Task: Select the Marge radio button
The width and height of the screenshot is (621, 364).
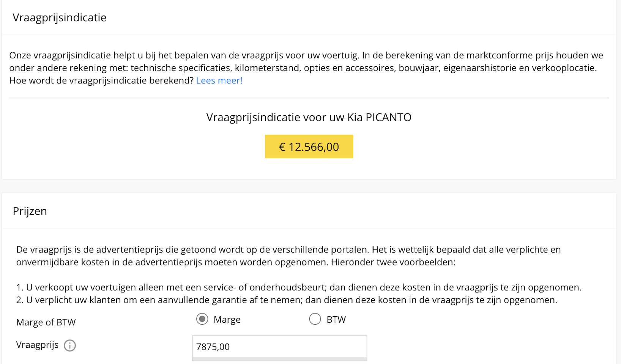Action: [x=202, y=319]
